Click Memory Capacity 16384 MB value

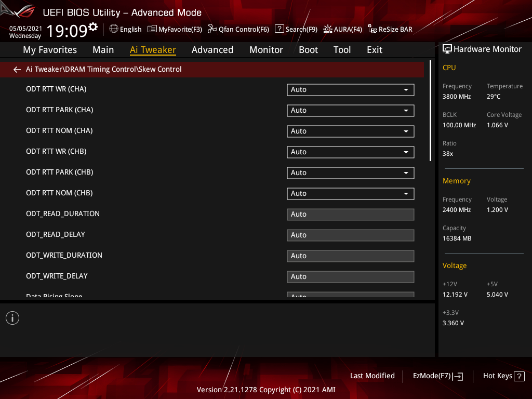(x=457, y=238)
